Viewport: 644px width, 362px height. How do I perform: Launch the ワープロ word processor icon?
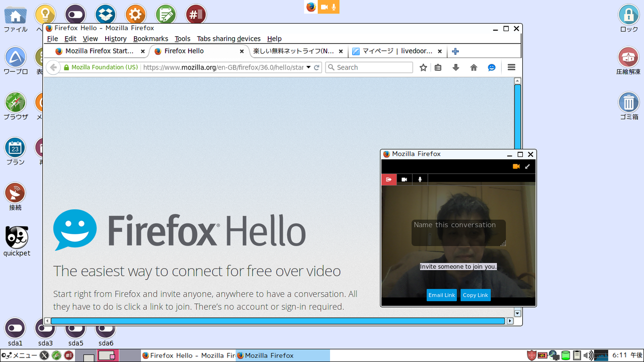(15, 57)
